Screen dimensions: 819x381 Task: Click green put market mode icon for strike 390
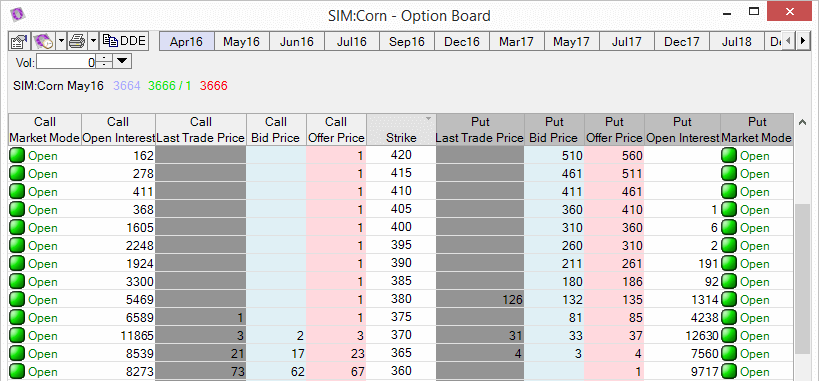729,263
